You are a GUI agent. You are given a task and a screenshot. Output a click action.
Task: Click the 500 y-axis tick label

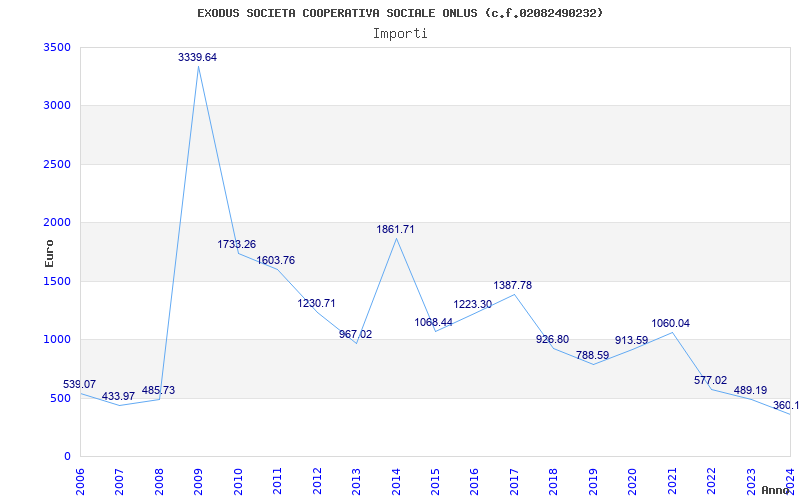click(x=63, y=398)
